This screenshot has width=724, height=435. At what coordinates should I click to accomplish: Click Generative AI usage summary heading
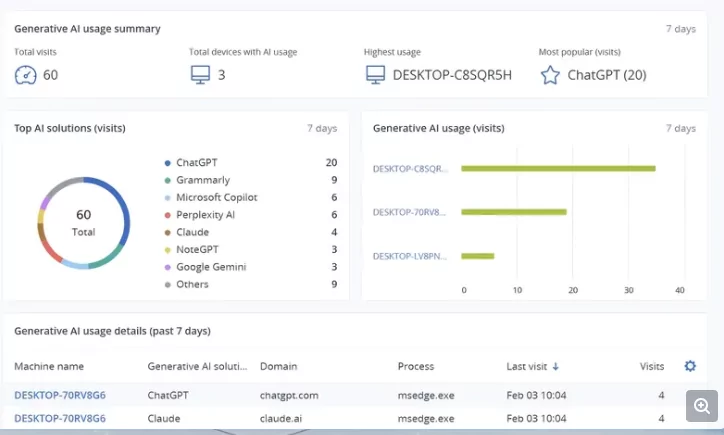point(87,29)
